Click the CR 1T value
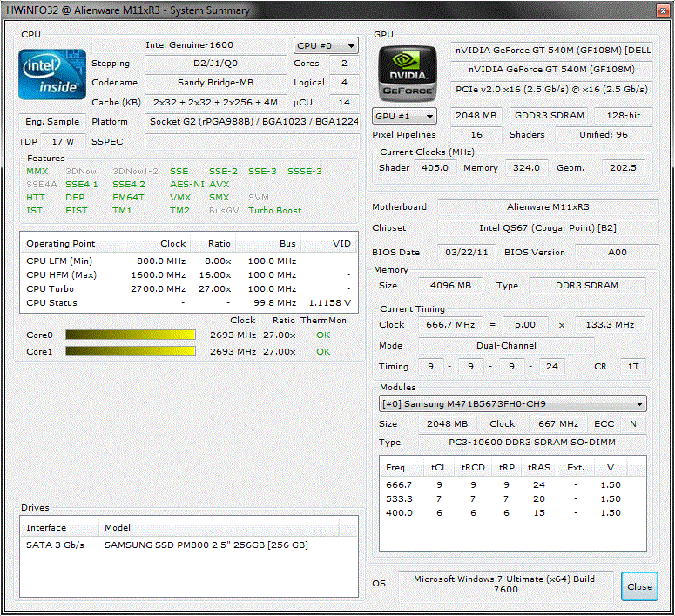The height and width of the screenshot is (616, 675). click(633, 367)
